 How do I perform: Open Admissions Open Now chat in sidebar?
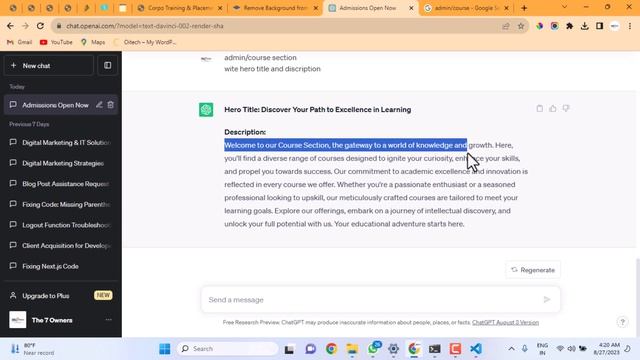[55, 105]
